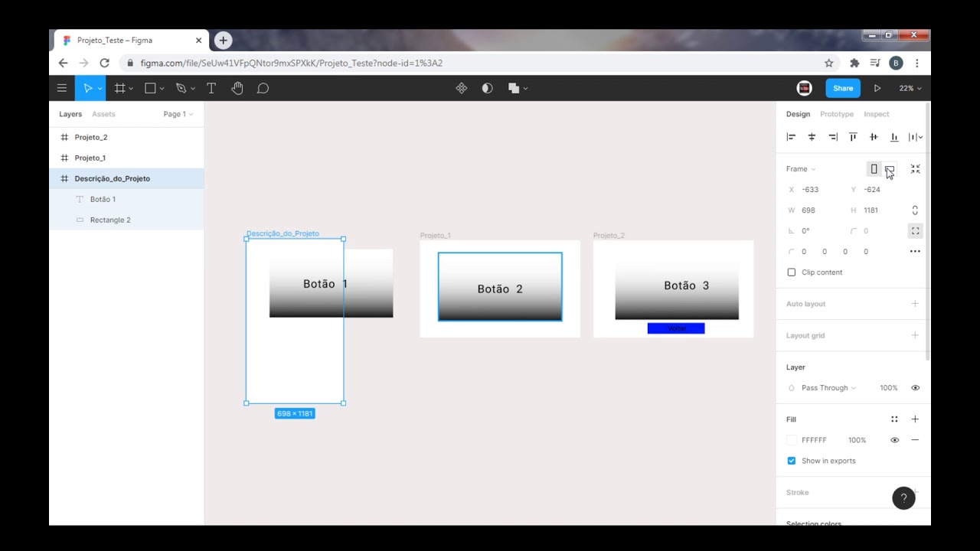This screenshot has height=551, width=980.
Task: Open independent corners more options
Action: [915, 252]
